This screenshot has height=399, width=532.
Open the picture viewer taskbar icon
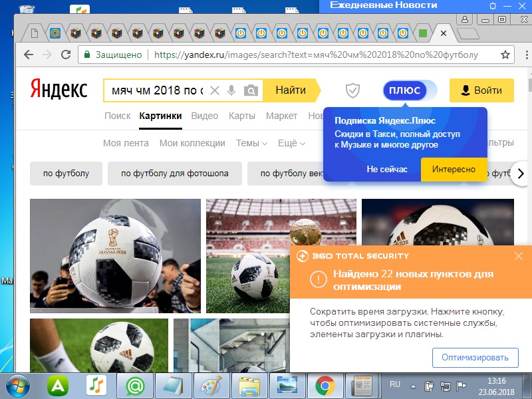pos(287,386)
